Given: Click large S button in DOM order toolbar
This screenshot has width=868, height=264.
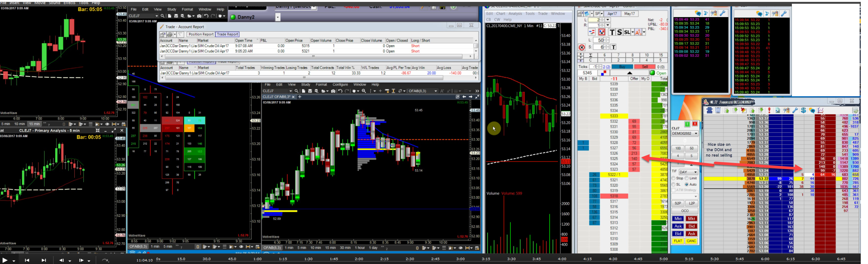Looking at the screenshot, I should [x=619, y=32].
